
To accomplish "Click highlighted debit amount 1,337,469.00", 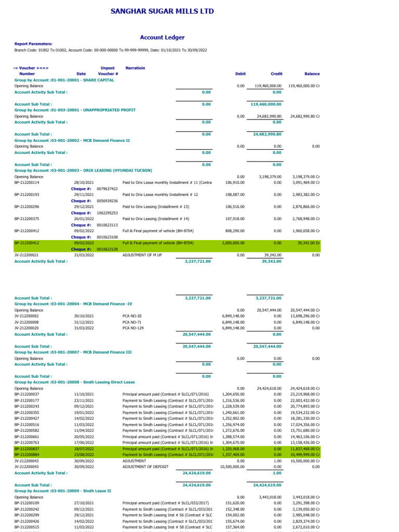I will pos(233,455).
